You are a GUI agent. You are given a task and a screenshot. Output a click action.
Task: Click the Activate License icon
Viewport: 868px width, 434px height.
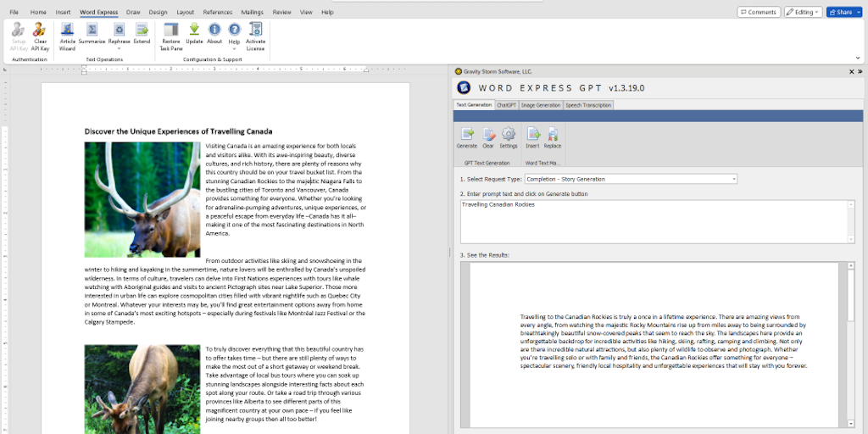[255, 31]
